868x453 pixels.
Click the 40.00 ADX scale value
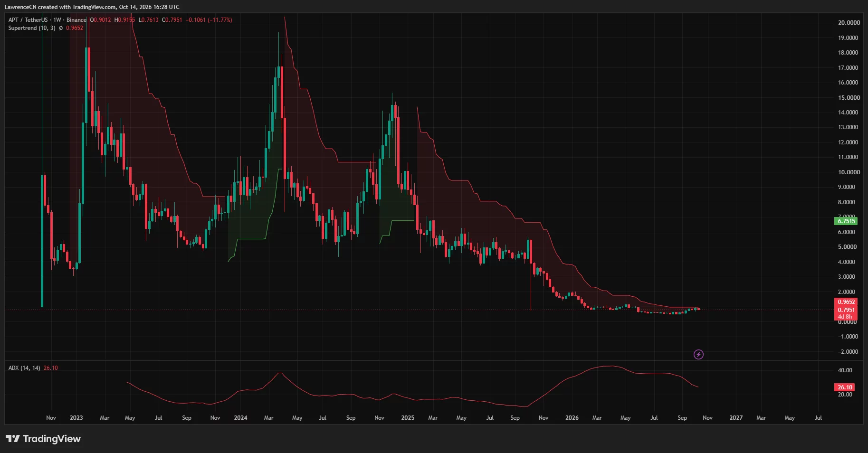coord(845,370)
